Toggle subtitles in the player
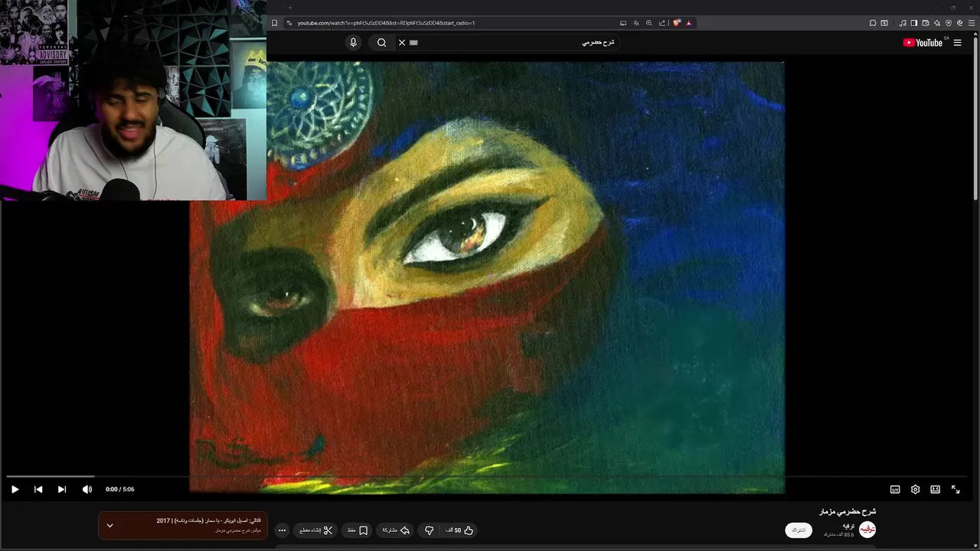Image resolution: width=980 pixels, height=551 pixels. point(895,489)
